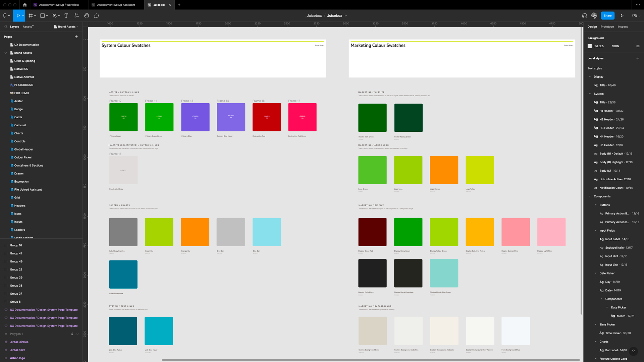Viewport: 644px width, 362px height.
Task: Expand the Brand Assets page selector
Action: coord(66,26)
